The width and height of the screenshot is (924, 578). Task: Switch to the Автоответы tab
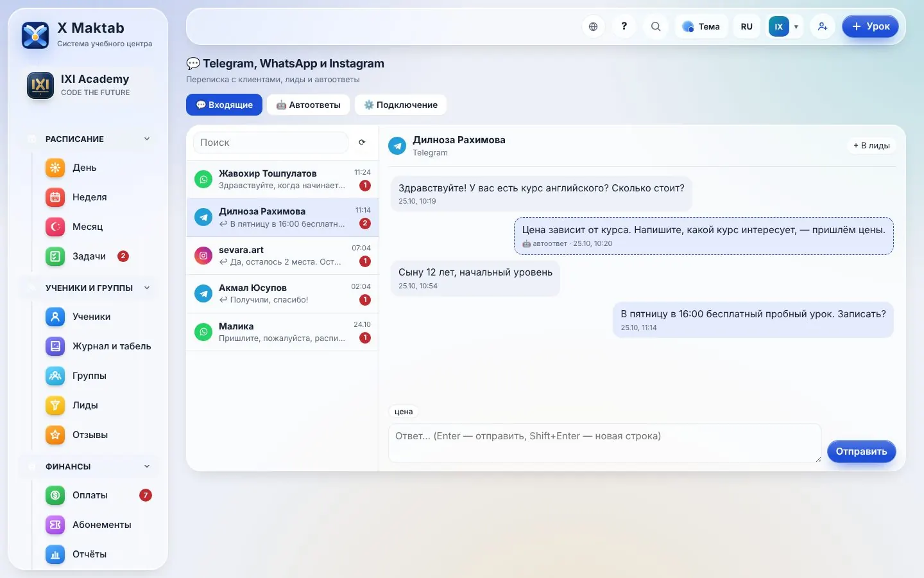tap(309, 105)
